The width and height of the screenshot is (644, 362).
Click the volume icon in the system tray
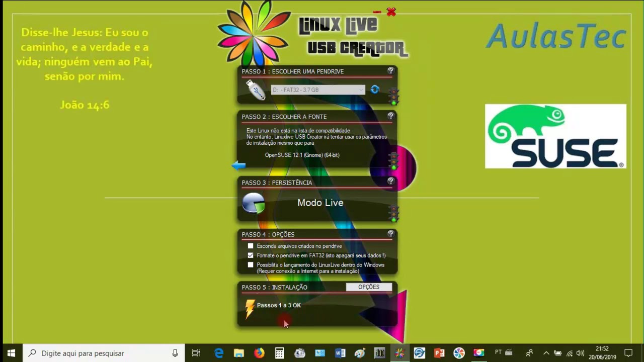(x=580, y=353)
